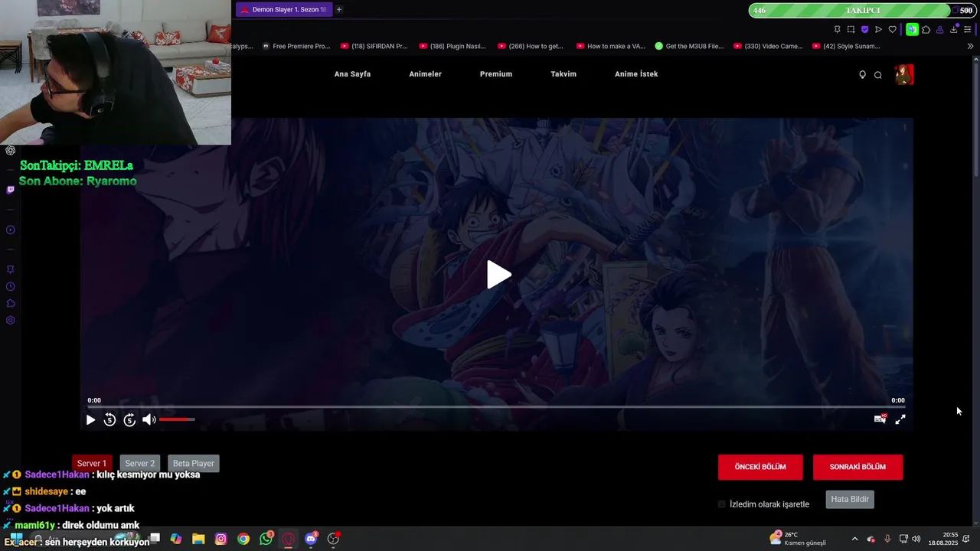
Task: Open Ana Sayfa in the site menu
Action: coord(352,74)
